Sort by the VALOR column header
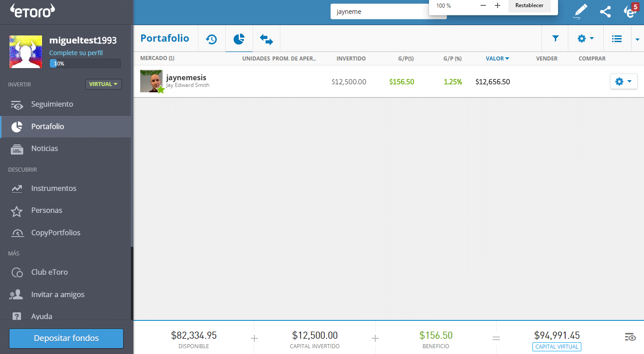 (497, 58)
